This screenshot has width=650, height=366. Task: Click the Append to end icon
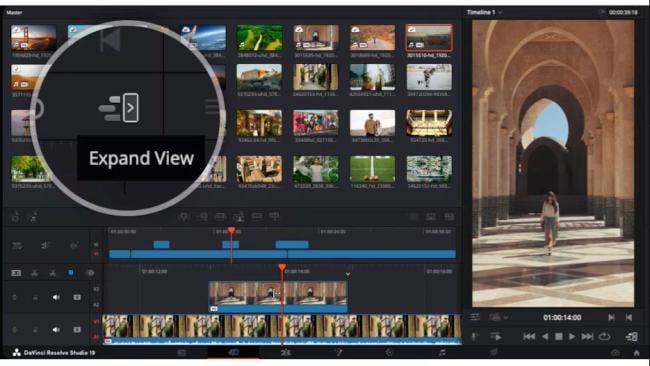tap(203, 217)
